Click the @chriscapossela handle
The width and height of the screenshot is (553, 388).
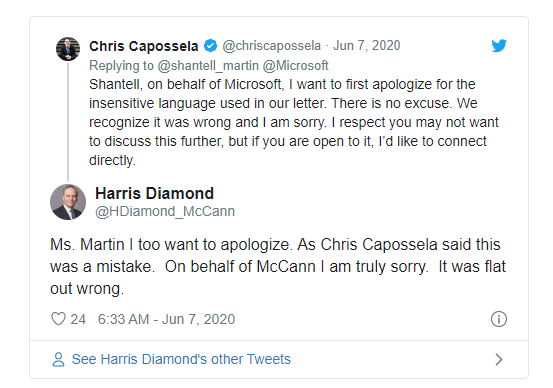point(272,46)
